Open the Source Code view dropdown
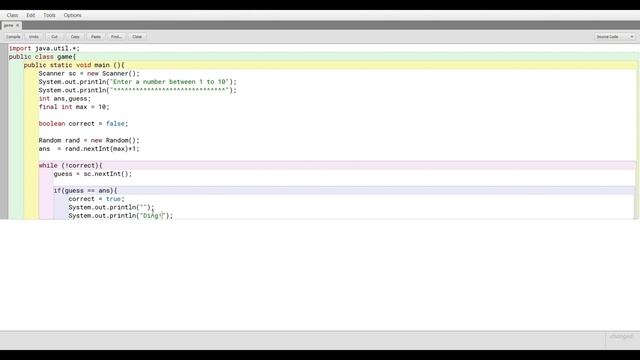This screenshot has height=360, width=640. (614, 37)
